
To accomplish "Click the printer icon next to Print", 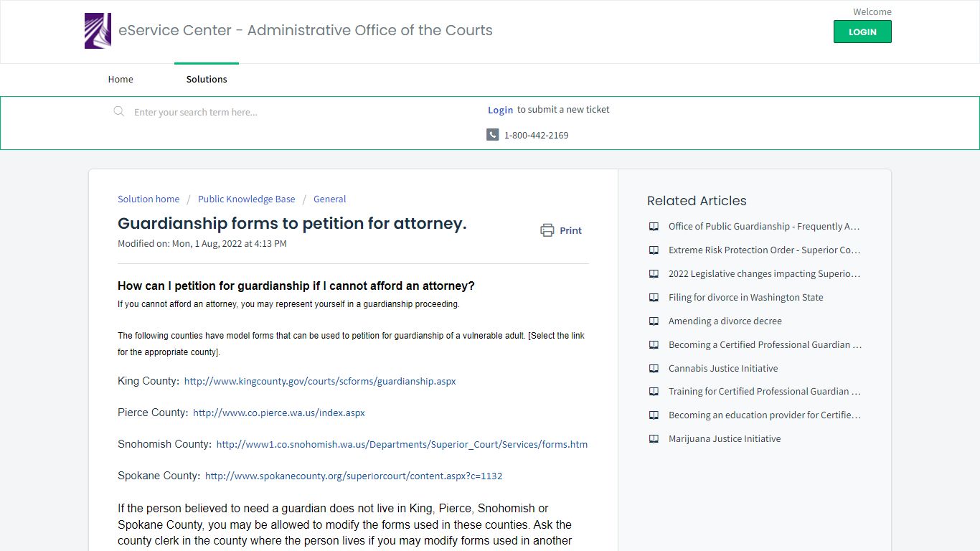I will [547, 230].
